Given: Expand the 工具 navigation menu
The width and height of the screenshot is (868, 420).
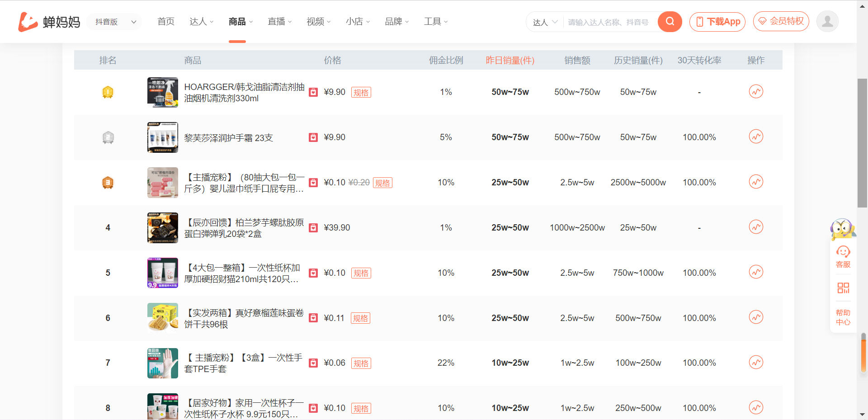Looking at the screenshot, I should (435, 22).
